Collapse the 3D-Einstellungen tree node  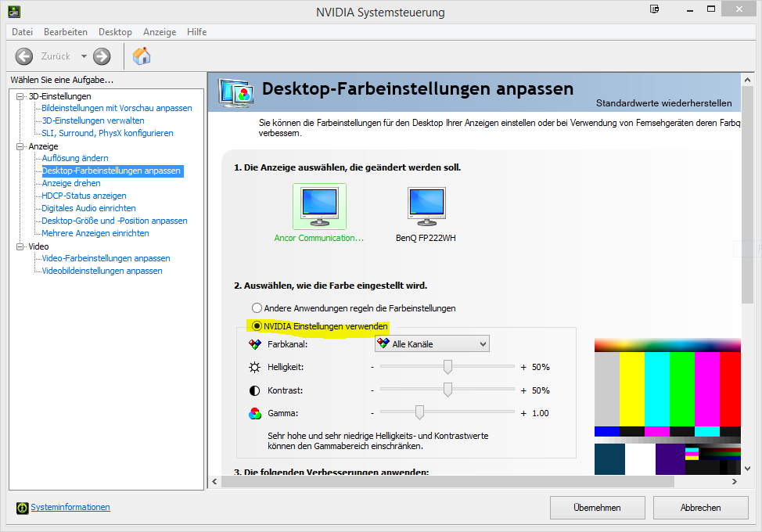tap(20, 96)
